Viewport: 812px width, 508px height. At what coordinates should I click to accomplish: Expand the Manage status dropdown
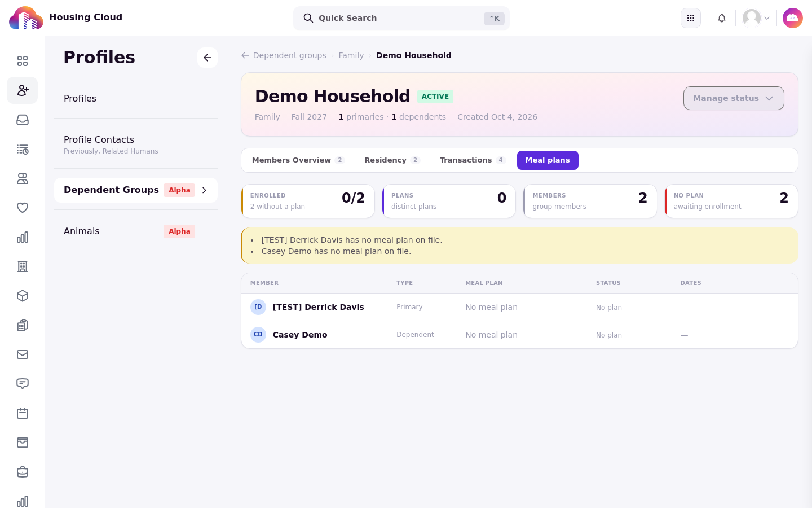(x=734, y=98)
